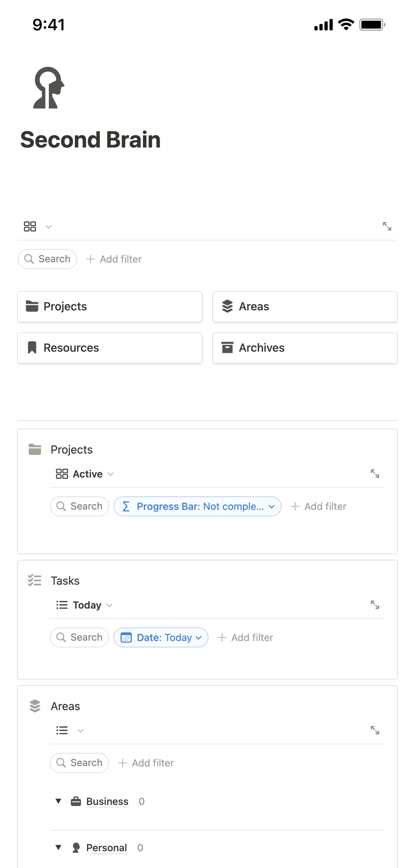Expand the top gallery to full page
Image resolution: width=401 pixels, height=868 pixels.
387,226
